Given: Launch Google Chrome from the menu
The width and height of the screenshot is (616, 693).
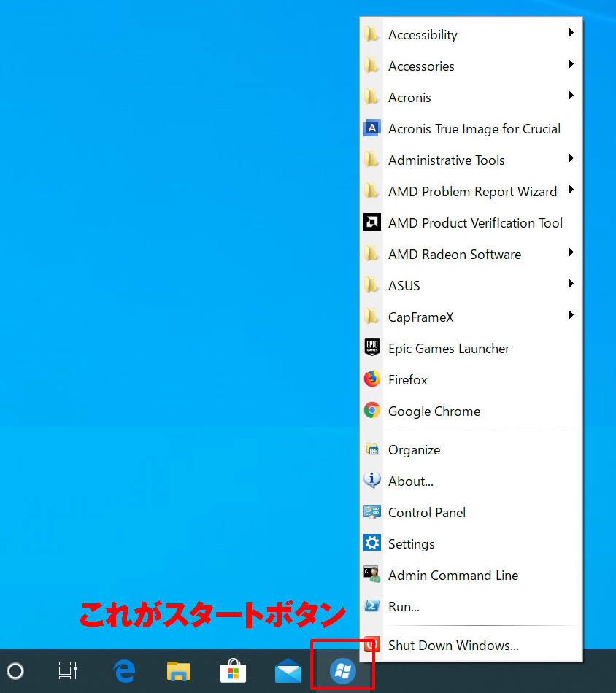Looking at the screenshot, I should pyautogui.click(x=471, y=411).
